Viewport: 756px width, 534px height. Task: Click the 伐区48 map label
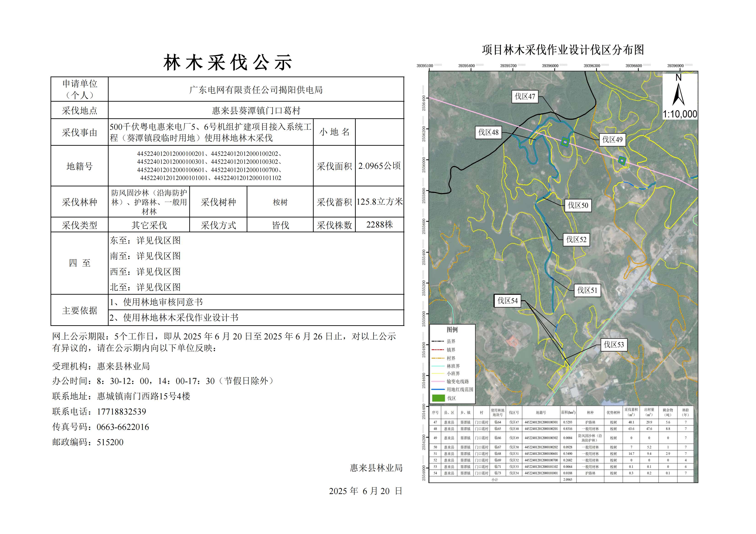pos(488,132)
